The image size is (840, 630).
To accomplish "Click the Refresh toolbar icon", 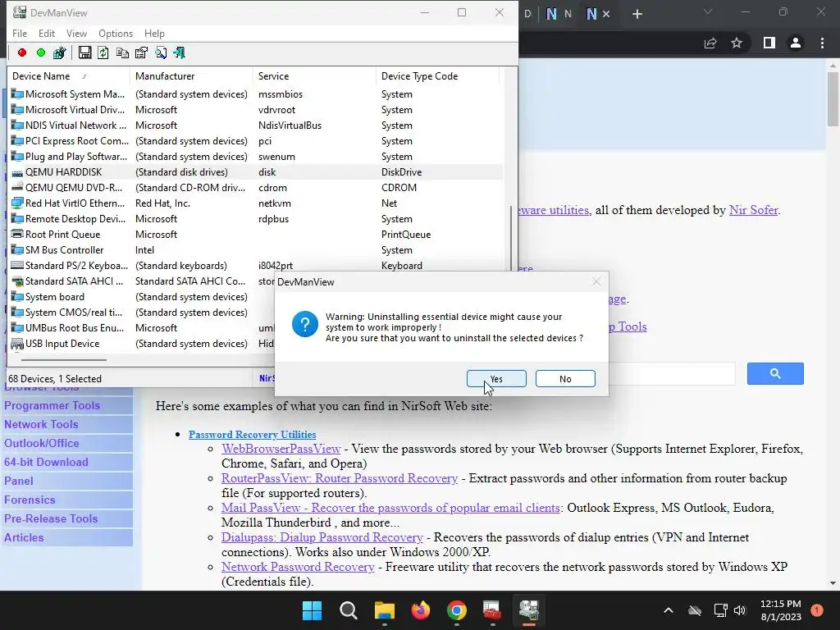I will tap(103, 52).
